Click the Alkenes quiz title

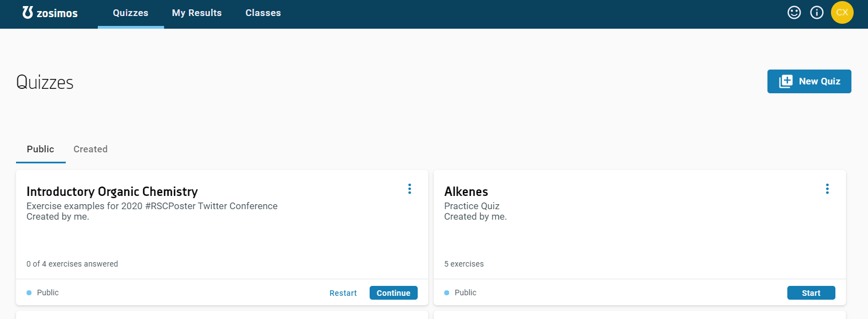pyautogui.click(x=466, y=192)
